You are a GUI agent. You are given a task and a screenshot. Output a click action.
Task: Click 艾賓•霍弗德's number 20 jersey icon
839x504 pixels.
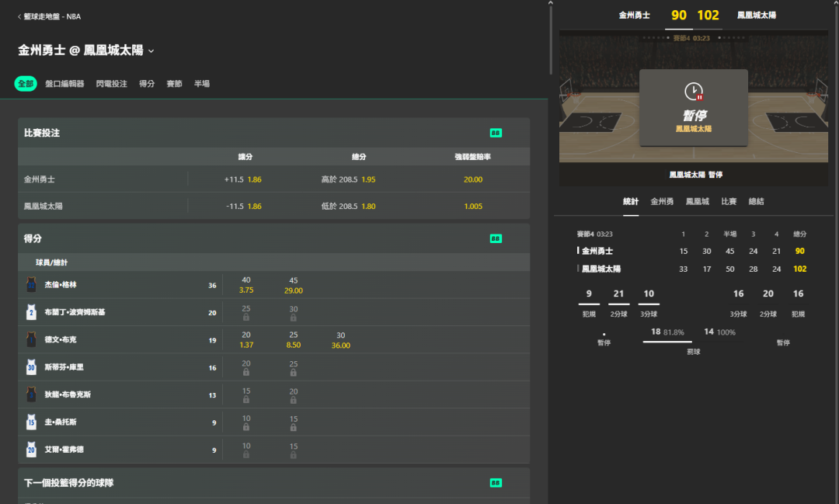coord(31,450)
